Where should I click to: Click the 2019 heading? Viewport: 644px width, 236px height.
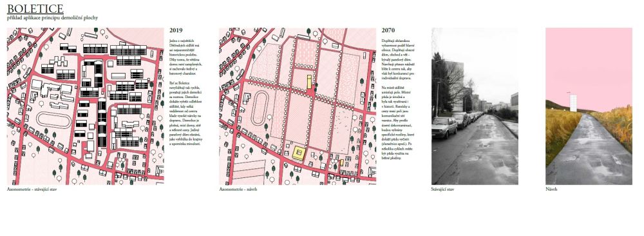[x=176, y=30]
